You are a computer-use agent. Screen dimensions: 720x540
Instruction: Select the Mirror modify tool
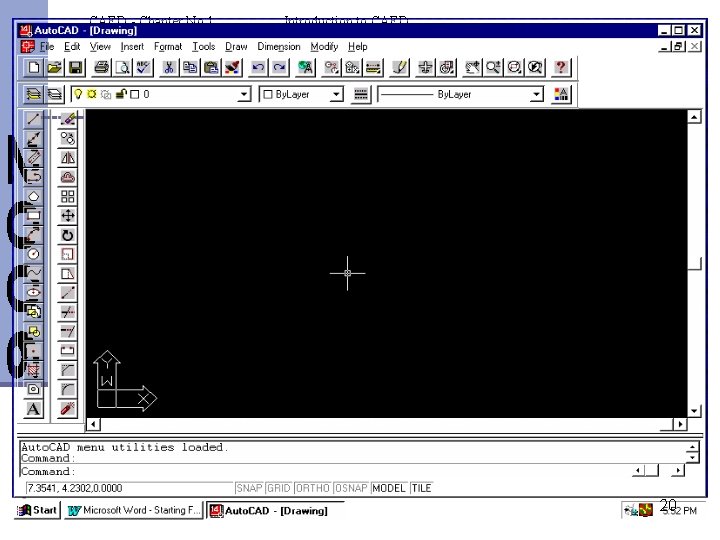tap(68, 158)
